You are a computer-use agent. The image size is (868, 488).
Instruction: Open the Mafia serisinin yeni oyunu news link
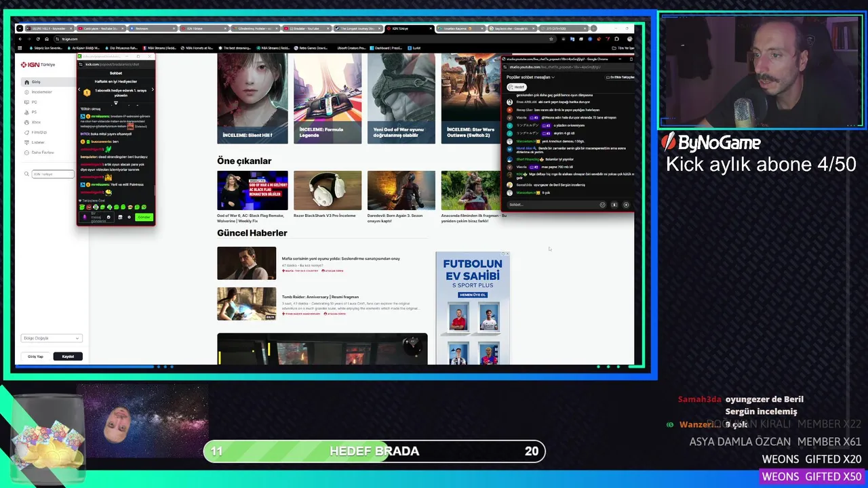click(x=340, y=258)
